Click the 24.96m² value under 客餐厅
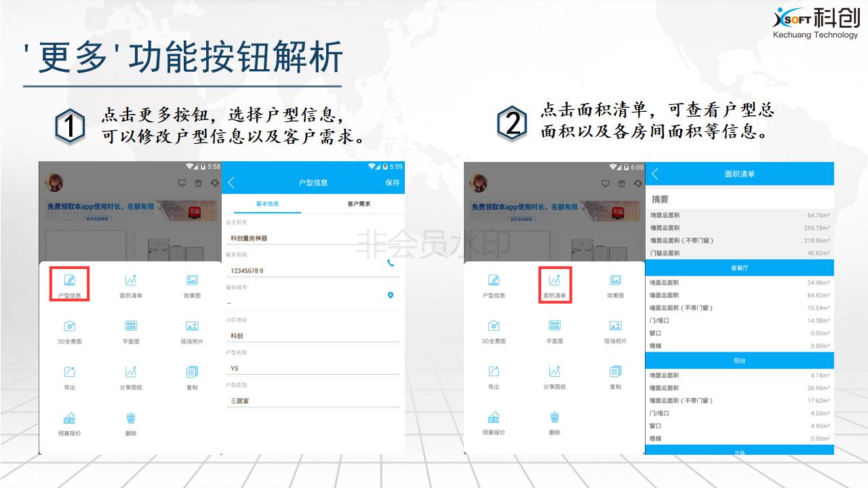Image resolution: width=868 pixels, height=488 pixels. pyautogui.click(x=818, y=283)
